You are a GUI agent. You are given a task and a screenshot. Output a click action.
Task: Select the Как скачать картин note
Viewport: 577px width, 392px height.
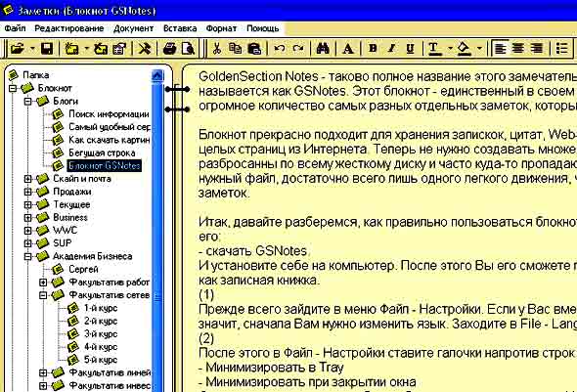tap(110, 140)
